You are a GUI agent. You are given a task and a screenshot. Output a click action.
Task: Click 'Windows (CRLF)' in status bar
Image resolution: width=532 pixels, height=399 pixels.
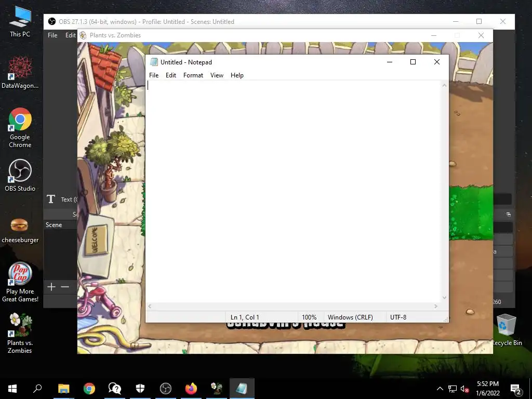[350, 317]
